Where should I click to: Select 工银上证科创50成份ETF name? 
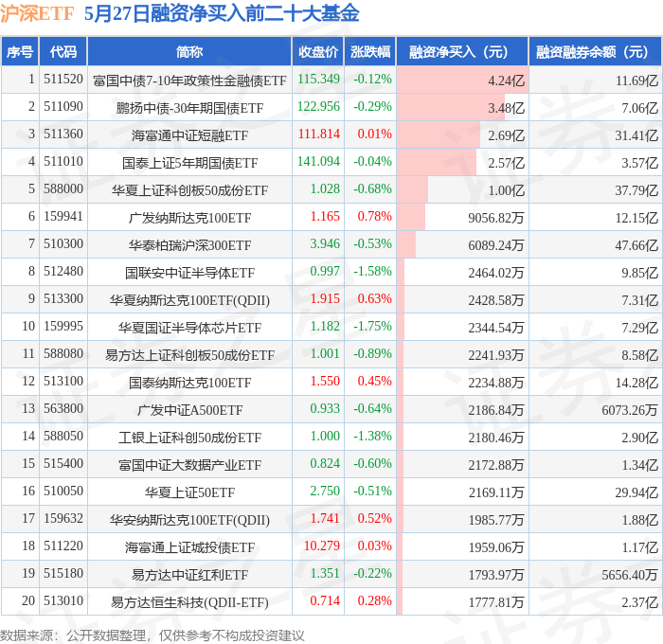click(189, 438)
